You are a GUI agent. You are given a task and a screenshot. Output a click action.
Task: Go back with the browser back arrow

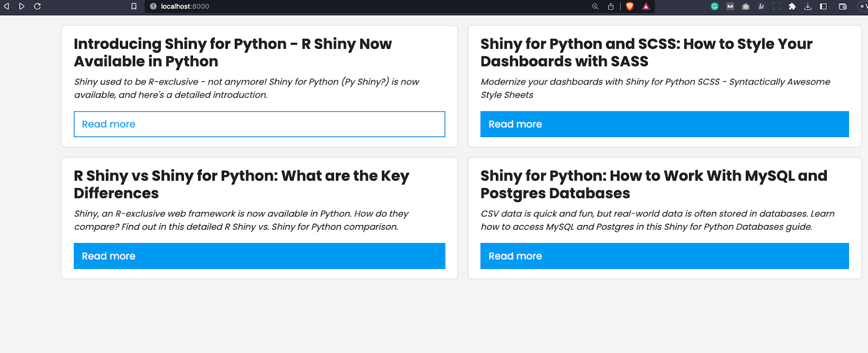(7, 7)
